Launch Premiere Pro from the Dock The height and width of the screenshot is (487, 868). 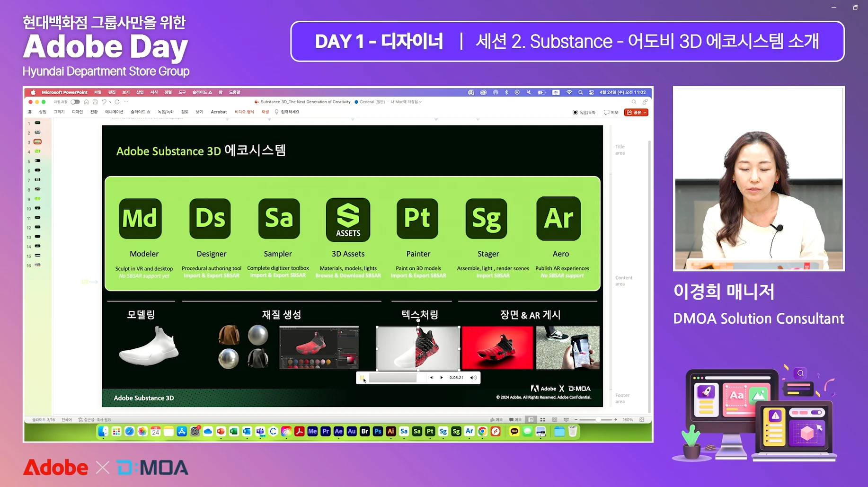[326, 431]
